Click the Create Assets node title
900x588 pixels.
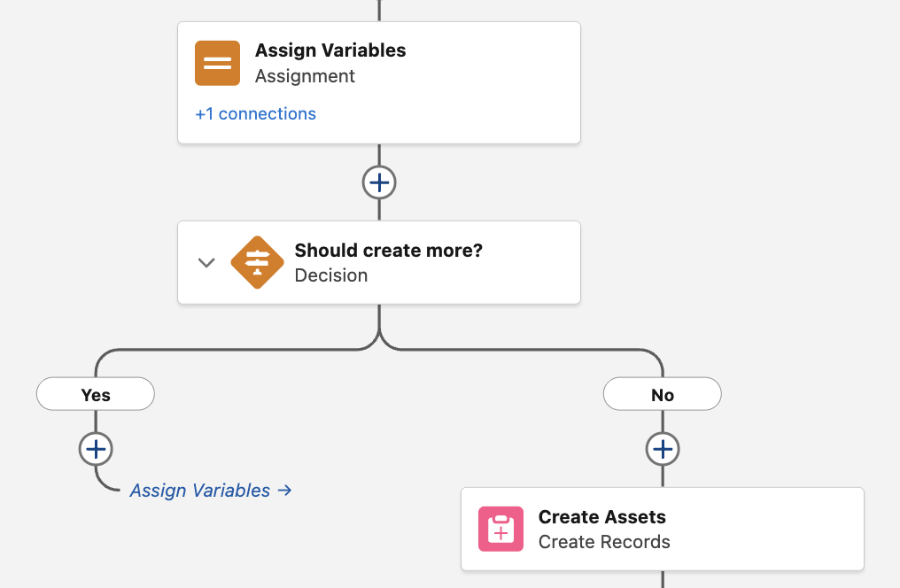coord(601,517)
